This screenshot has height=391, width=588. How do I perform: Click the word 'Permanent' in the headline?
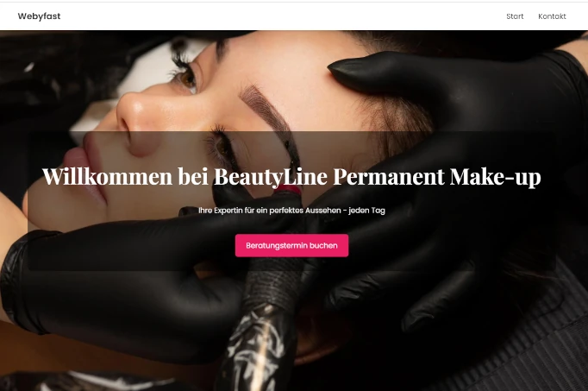[389, 176]
